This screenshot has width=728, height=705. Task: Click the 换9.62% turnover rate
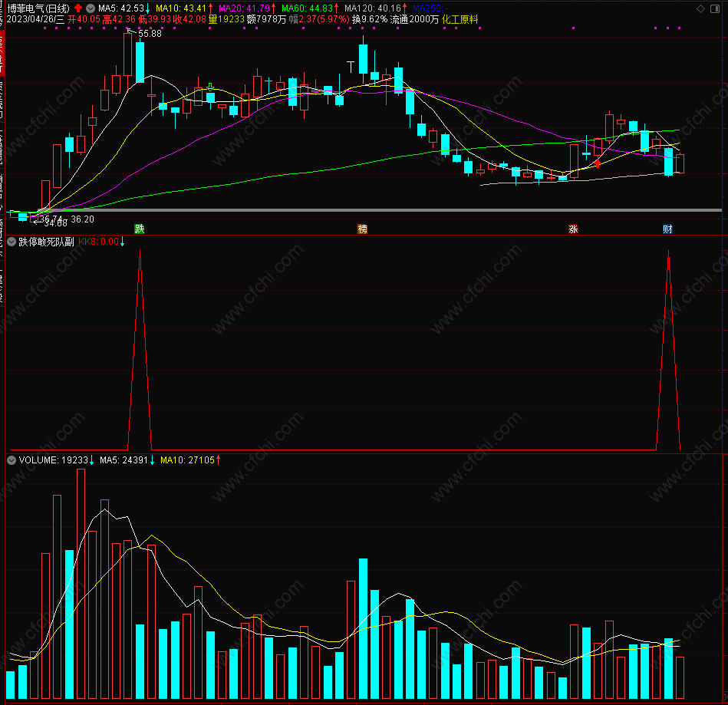370,19
